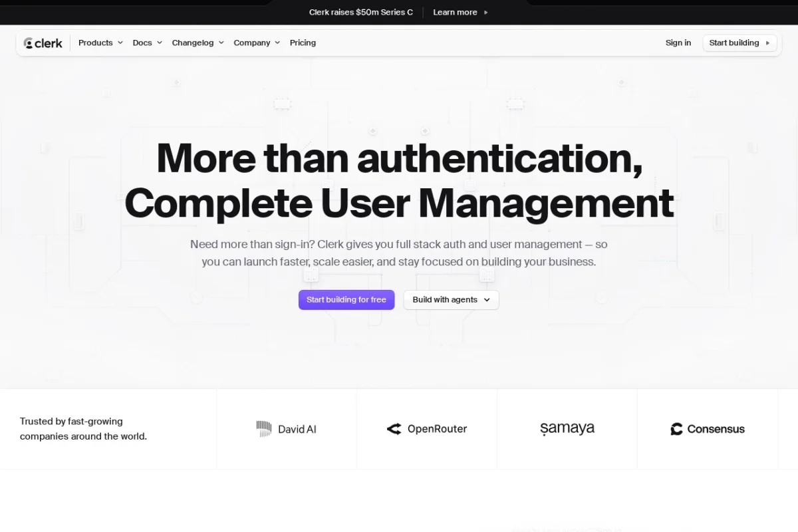Click the arrow icon in Start building
This screenshot has width=798, height=532.
point(767,43)
